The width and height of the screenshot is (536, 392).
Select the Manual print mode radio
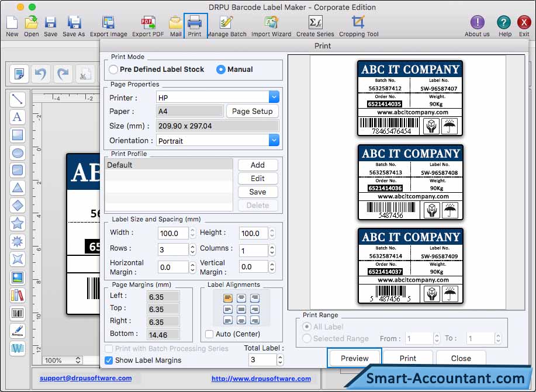click(x=221, y=70)
